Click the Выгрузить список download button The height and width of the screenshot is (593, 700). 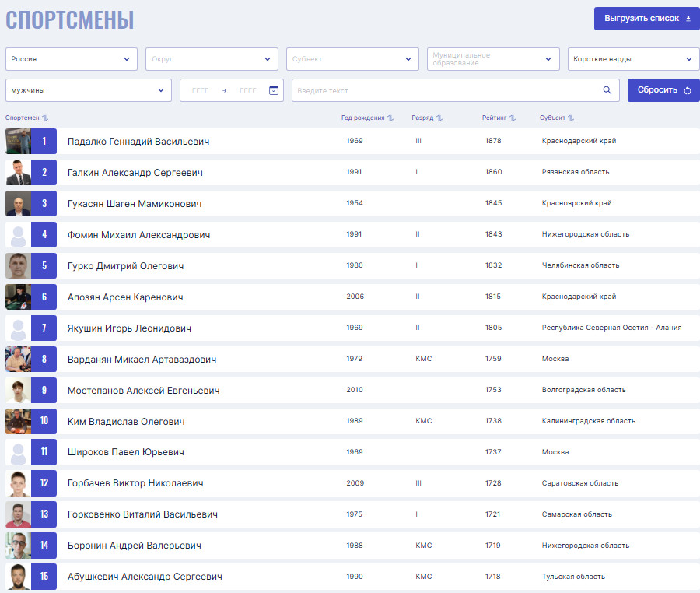tap(647, 19)
